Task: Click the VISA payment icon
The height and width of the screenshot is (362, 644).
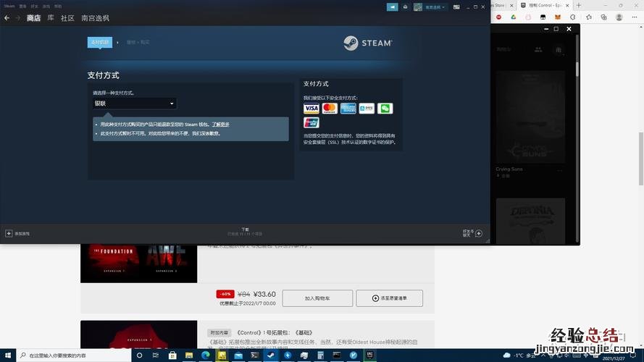Action: (x=311, y=109)
